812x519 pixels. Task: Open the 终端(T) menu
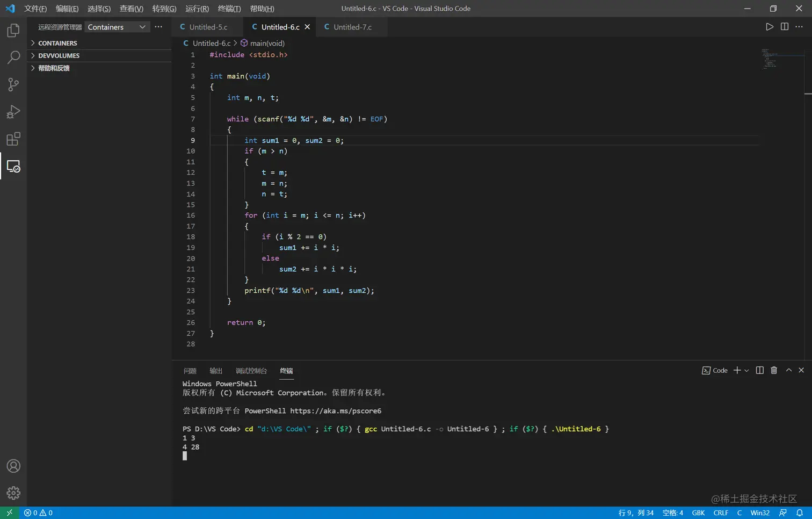(x=229, y=9)
